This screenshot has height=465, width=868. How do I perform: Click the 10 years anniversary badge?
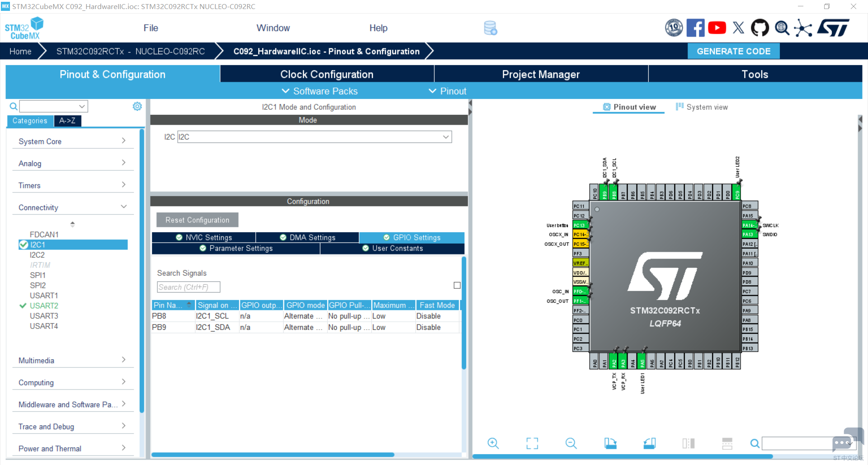click(x=674, y=28)
